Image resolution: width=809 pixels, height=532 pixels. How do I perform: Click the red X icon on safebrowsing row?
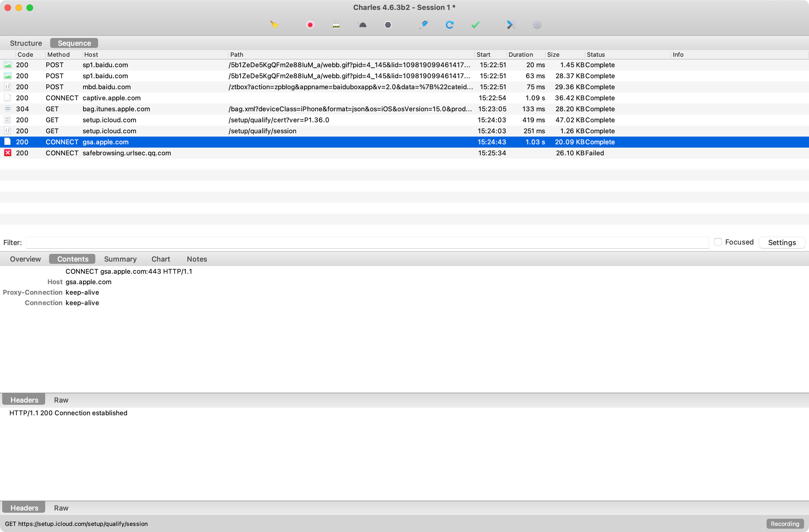[x=7, y=153]
